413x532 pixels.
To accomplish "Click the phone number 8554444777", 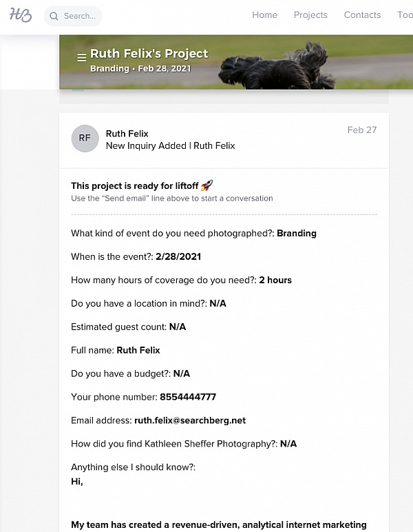I will coord(188,397).
